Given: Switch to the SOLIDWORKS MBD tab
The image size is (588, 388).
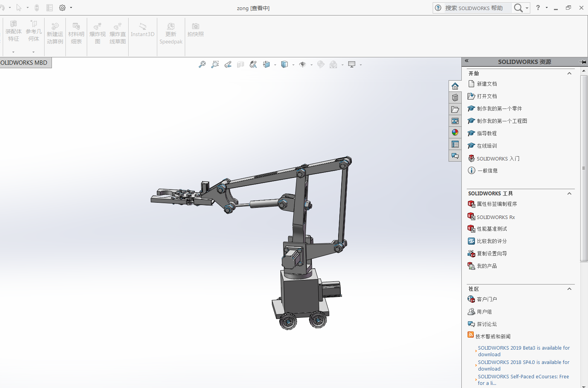Looking at the screenshot, I should tap(24, 63).
